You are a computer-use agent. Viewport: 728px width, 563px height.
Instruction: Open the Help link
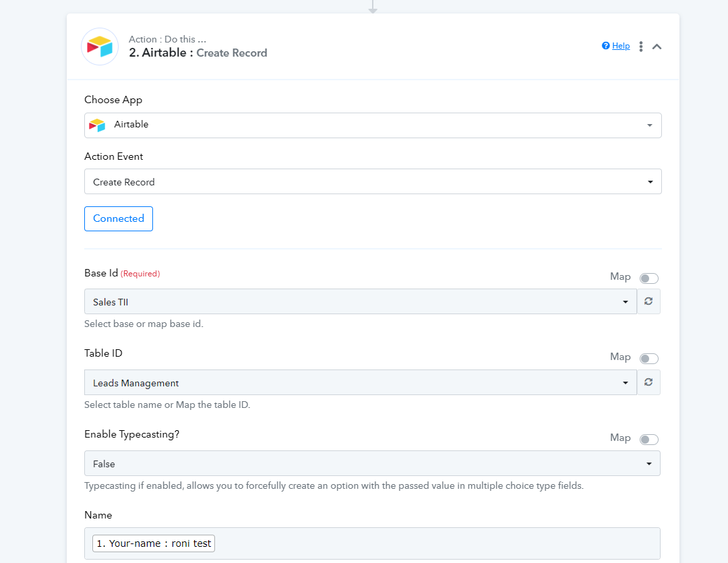click(x=621, y=46)
